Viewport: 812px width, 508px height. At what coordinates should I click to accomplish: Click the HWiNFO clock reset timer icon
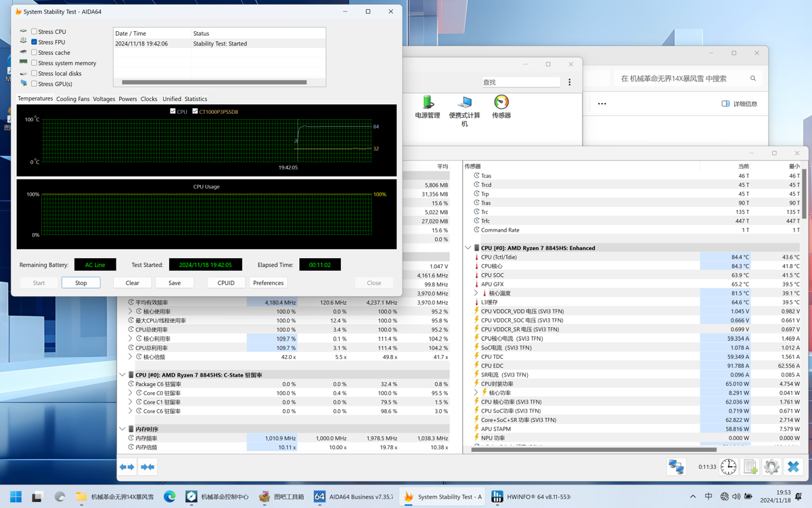(x=728, y=466)
